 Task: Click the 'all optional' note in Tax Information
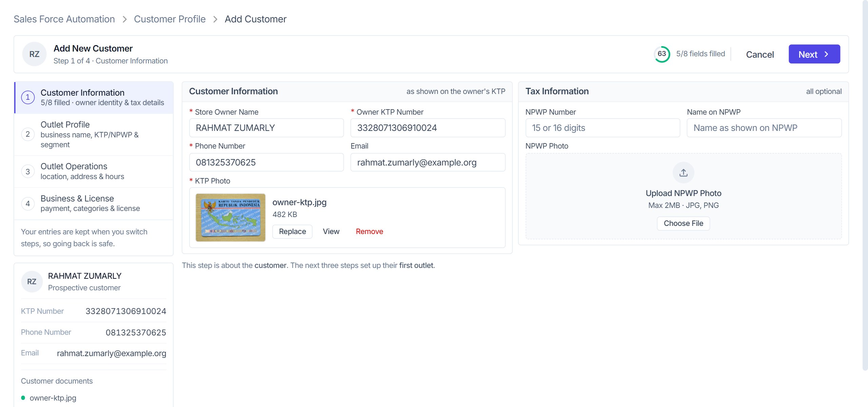pos(824,92)
